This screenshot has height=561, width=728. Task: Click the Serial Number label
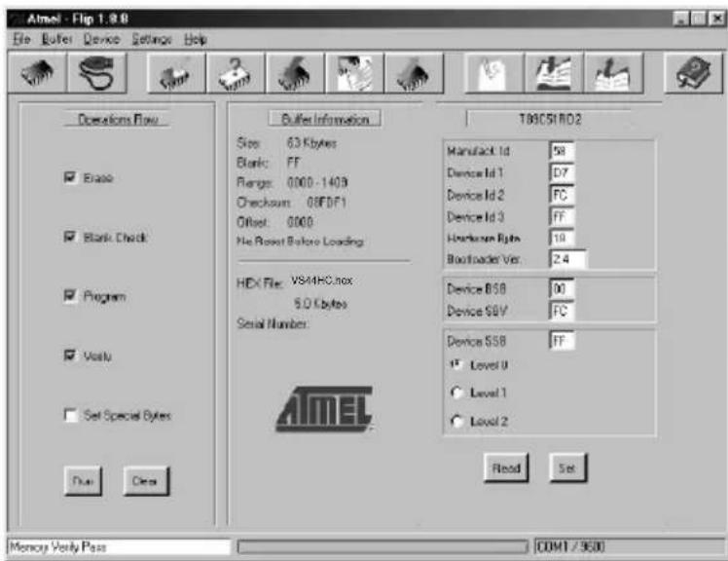273,323
